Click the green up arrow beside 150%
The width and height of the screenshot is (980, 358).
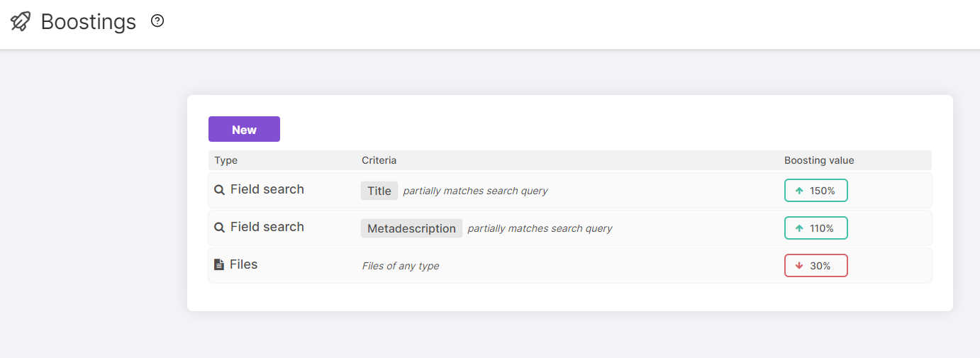click(x=799, y=191)
